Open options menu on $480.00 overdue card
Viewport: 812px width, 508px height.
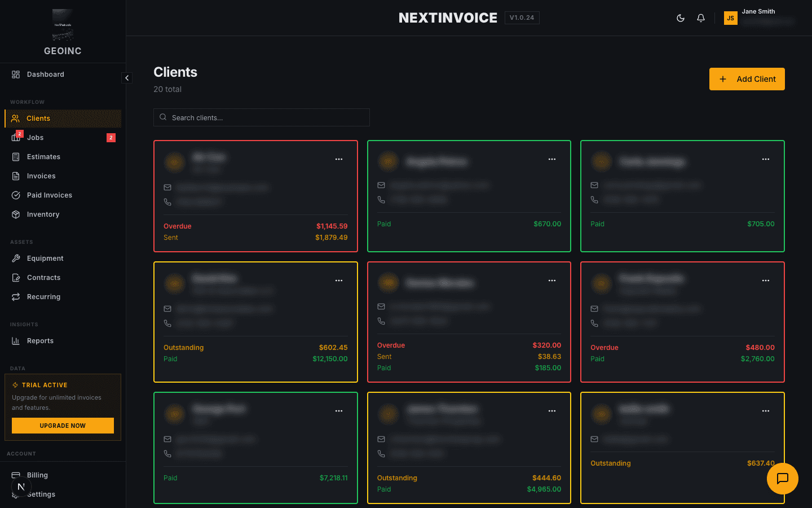click(x=766, y=281)
